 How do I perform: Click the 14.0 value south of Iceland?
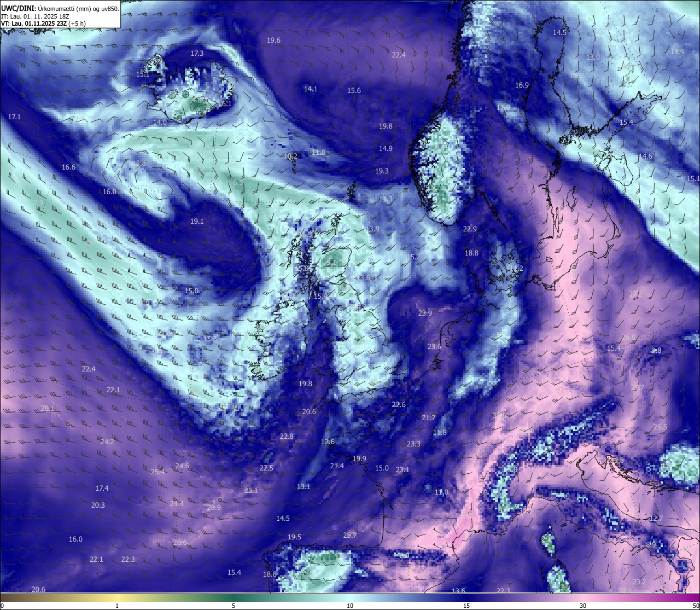[x=160, y=123]
